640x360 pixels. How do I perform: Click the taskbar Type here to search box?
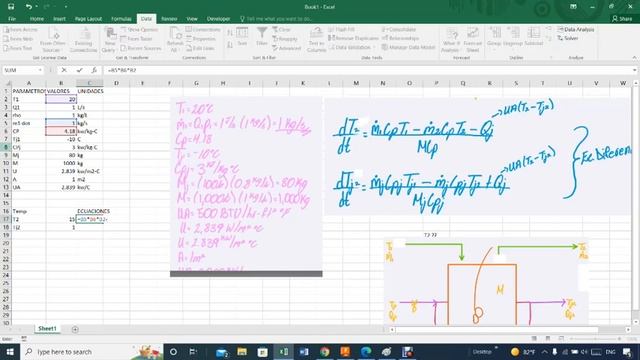(91, 351)
